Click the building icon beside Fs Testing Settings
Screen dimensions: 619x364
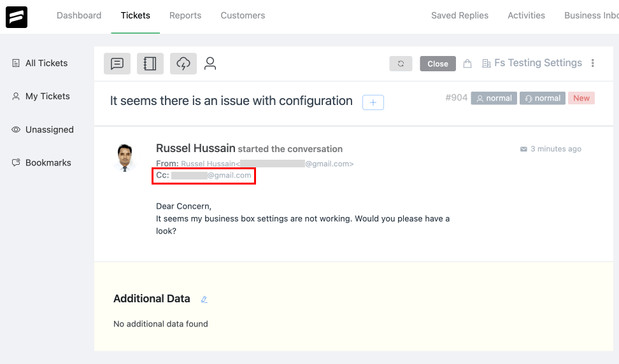[x=487, y=64]
